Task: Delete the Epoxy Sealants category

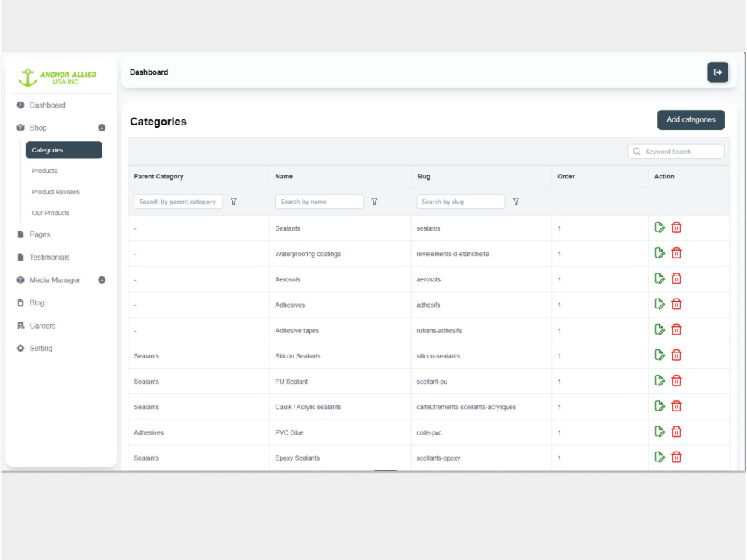Action: pyautogui.click(x=676, y=457)
